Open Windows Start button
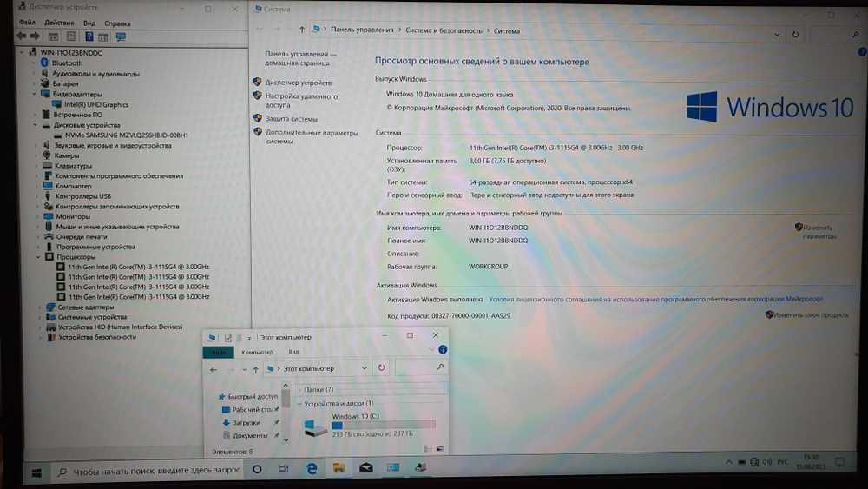868x489 pixels. 36,472
